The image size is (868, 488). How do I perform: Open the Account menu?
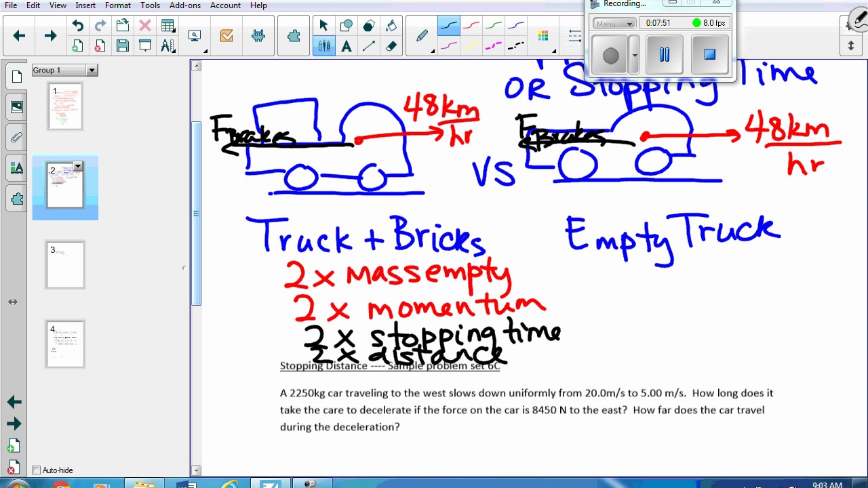(225, 5)
